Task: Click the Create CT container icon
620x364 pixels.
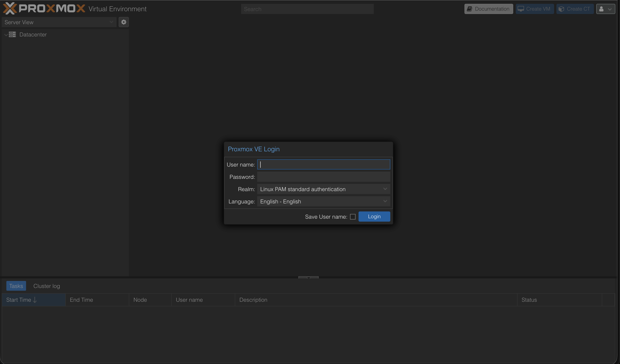Action: tap(562, 9)
